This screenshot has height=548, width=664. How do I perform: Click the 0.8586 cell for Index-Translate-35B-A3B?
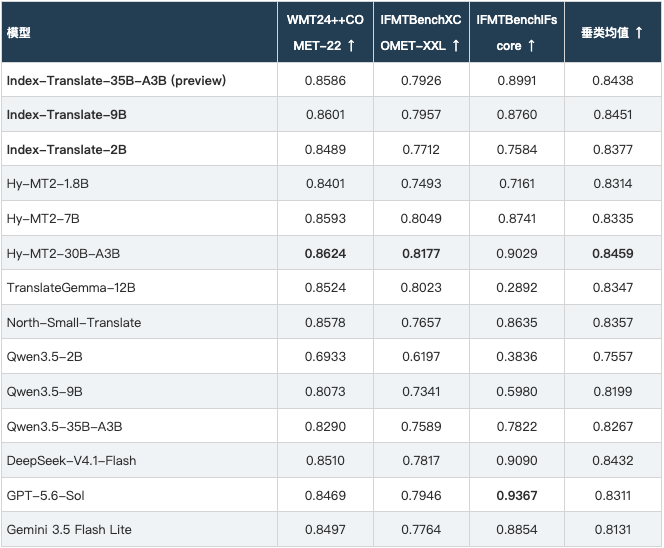point(325,80)
